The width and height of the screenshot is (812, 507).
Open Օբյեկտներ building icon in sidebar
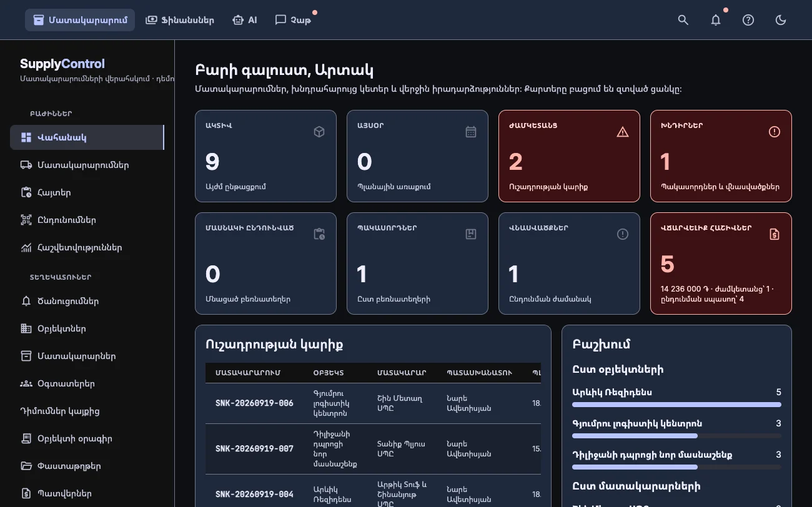(26, 328)
